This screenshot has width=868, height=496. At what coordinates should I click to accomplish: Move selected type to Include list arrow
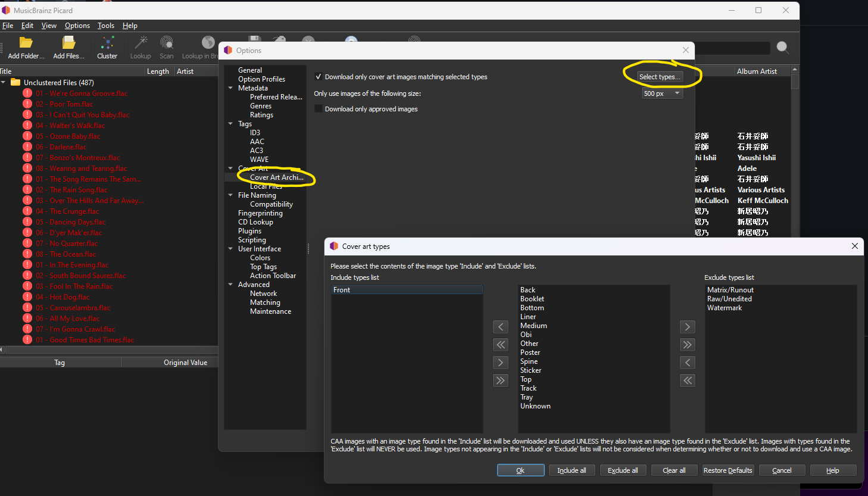(x=501, y=327)
